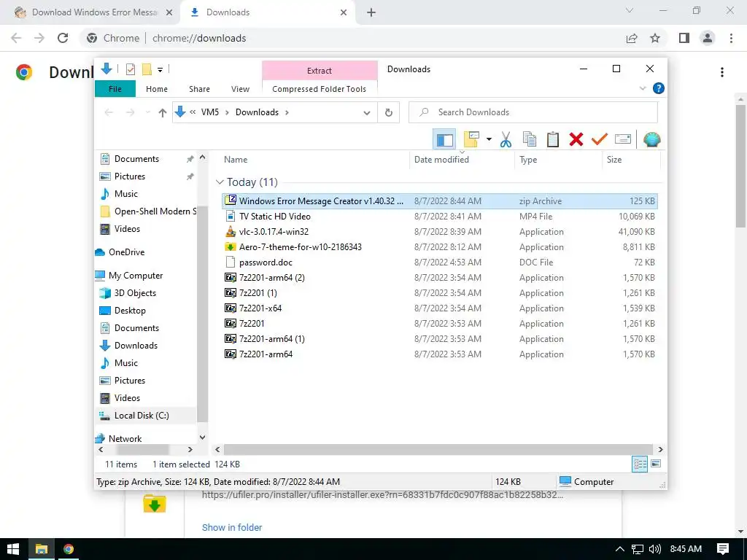Image resolution: width=747 pixels, height=560 pixels.
Task: Click the rename toolbar icon
Action: pos(623,139)
